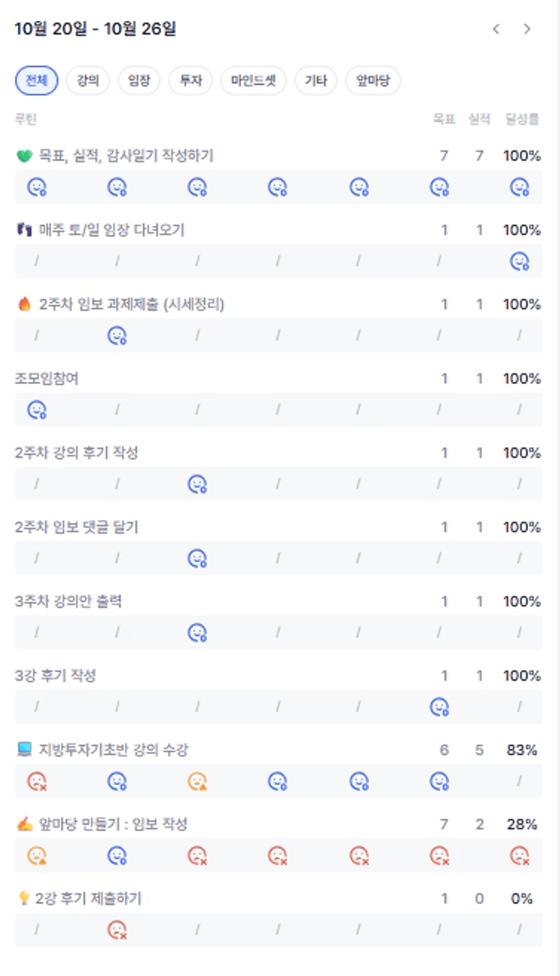The image size is (560, 976).
Task: Open the 투자 category filter
Action: point(190,81)
